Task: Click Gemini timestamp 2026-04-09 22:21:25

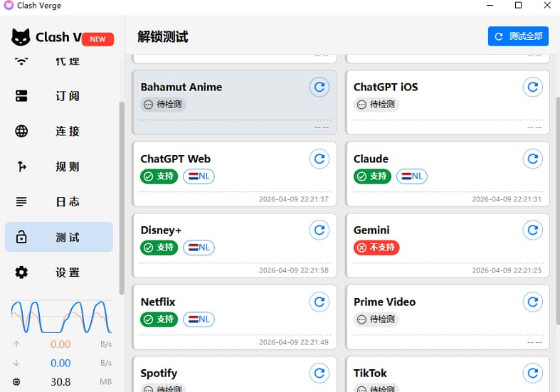Action: pyautogui.click(x=507, y=270)
